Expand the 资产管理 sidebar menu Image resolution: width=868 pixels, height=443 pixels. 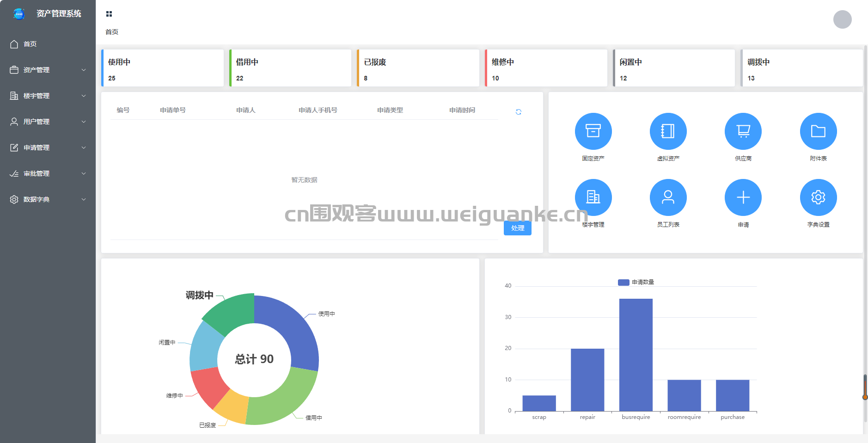(48, 70)
